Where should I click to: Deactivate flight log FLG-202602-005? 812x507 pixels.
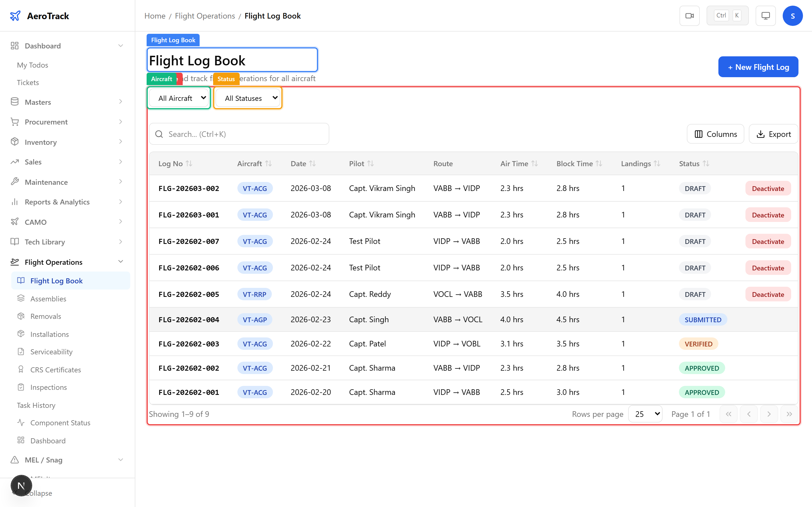[x=768, y=294]
